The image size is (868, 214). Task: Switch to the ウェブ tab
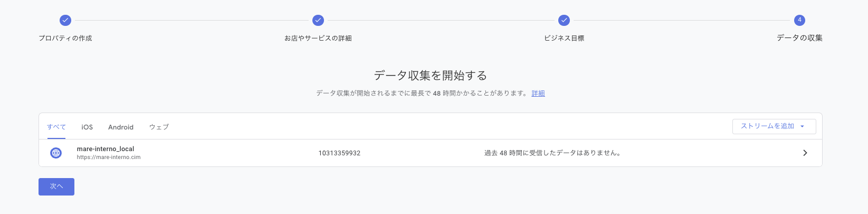coord(159,127)
